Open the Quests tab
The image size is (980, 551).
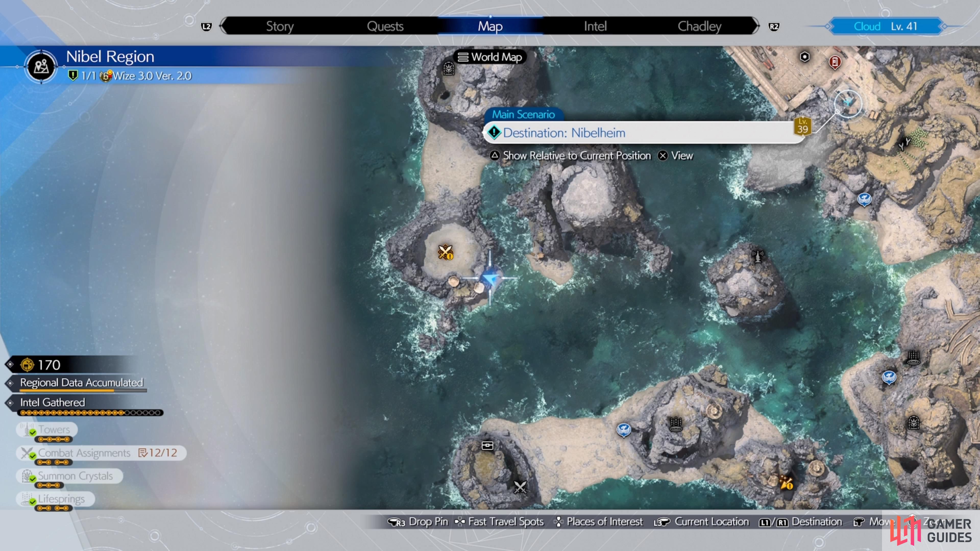385,26
